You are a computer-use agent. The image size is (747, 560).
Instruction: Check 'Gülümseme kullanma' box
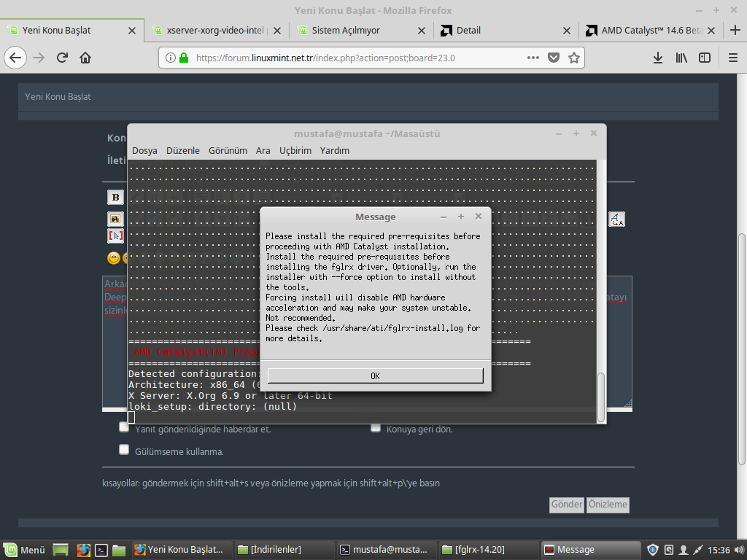pos(124,449)
